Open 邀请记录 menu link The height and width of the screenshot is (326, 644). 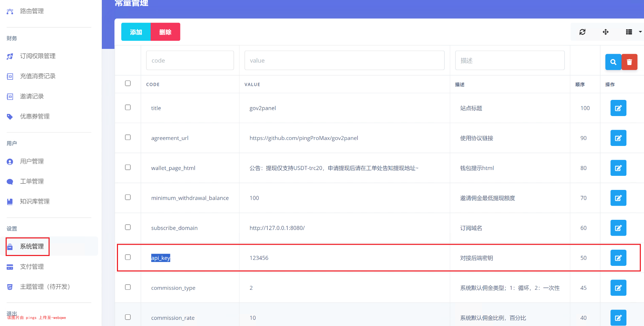32,96
